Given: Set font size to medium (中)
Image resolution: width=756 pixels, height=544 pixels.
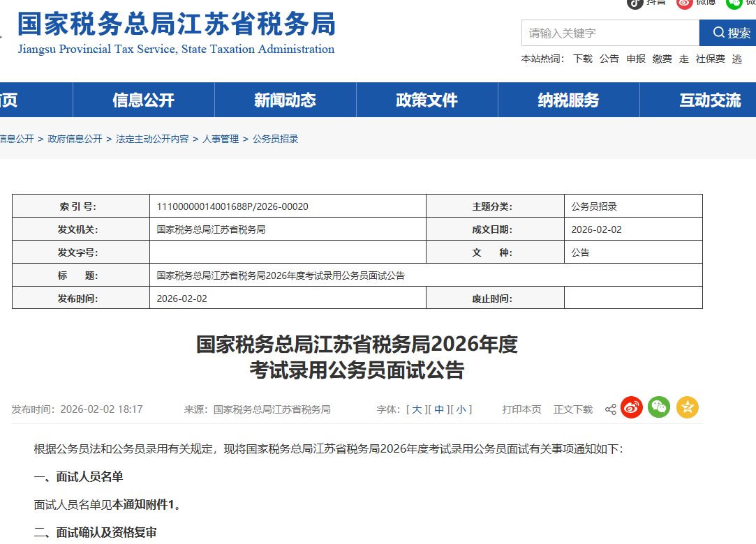Looking at the screenshot, I should click(x=439, y=409).
